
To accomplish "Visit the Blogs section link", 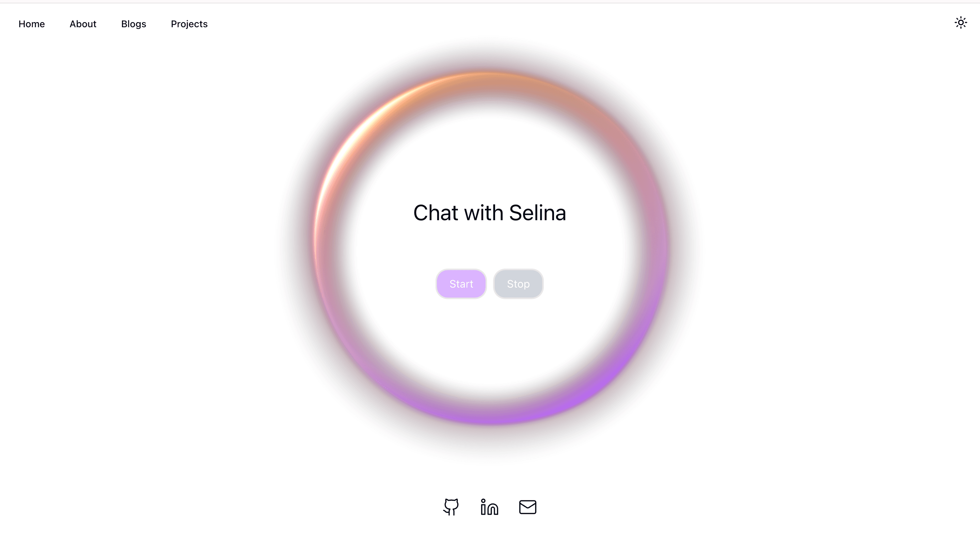I will 133,24.
